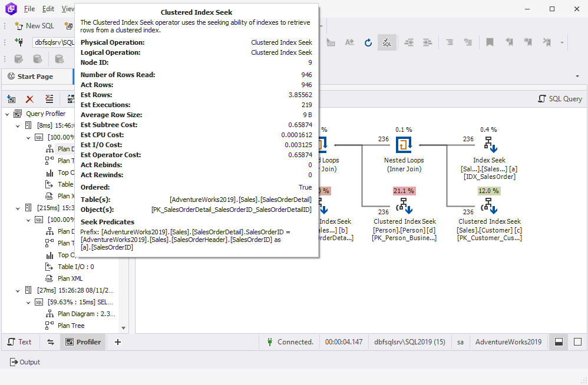Toggle the full window layout icon
Screen dimensions: 588x385
point(578,342)
